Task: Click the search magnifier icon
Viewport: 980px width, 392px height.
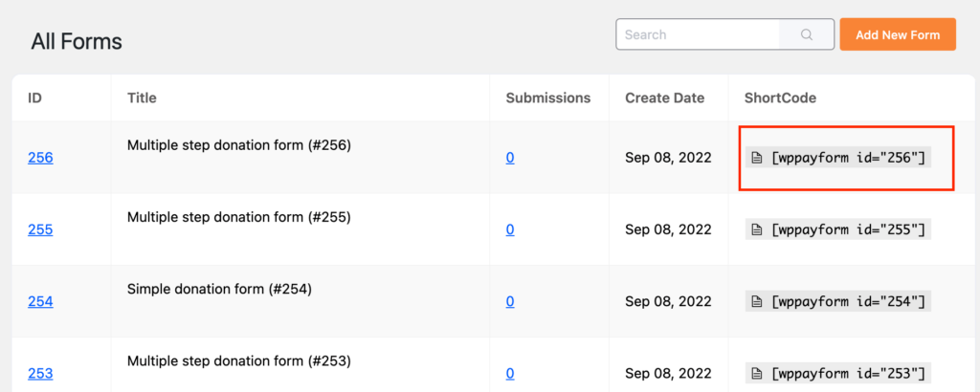Action: [806, 34]
